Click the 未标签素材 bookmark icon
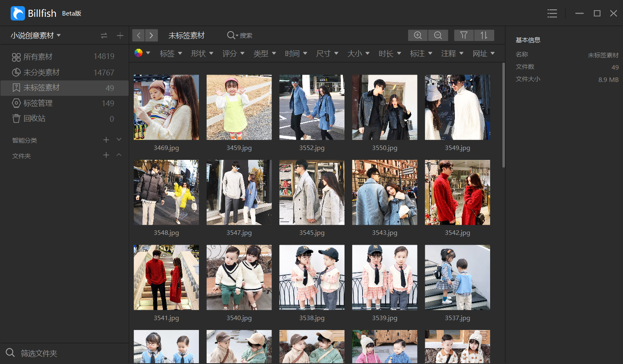The image size is (623, 364). click(x=16, y=88)
